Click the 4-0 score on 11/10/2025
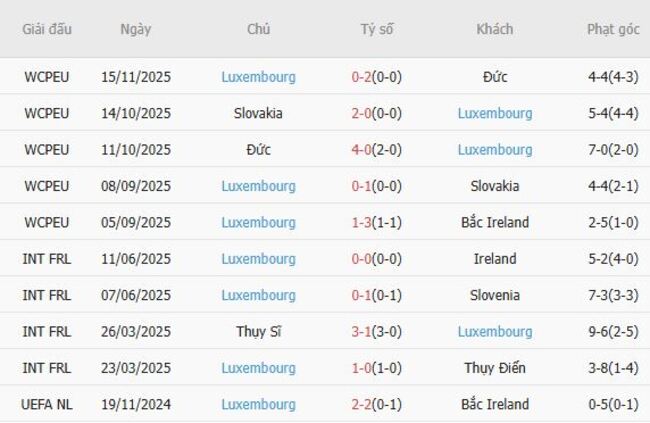The width and height of the screenshot is (650, 423). point(364,150)
